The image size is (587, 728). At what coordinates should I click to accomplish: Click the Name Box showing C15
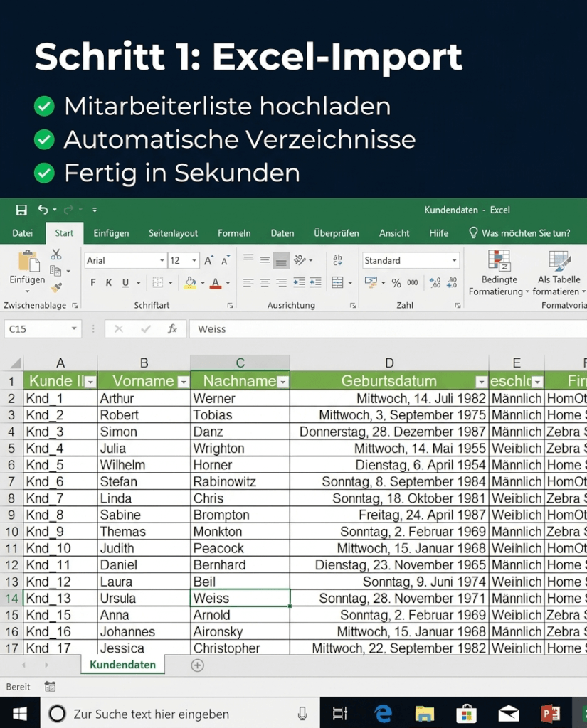coord(43,328)
